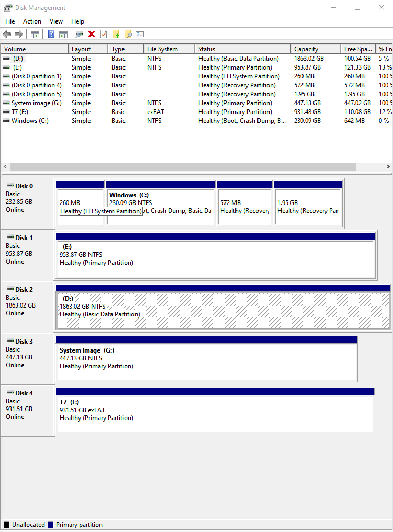Click free space cell 642 MB
The height and width of the screenshot is (532, 393).
click(x=354, y=121)
